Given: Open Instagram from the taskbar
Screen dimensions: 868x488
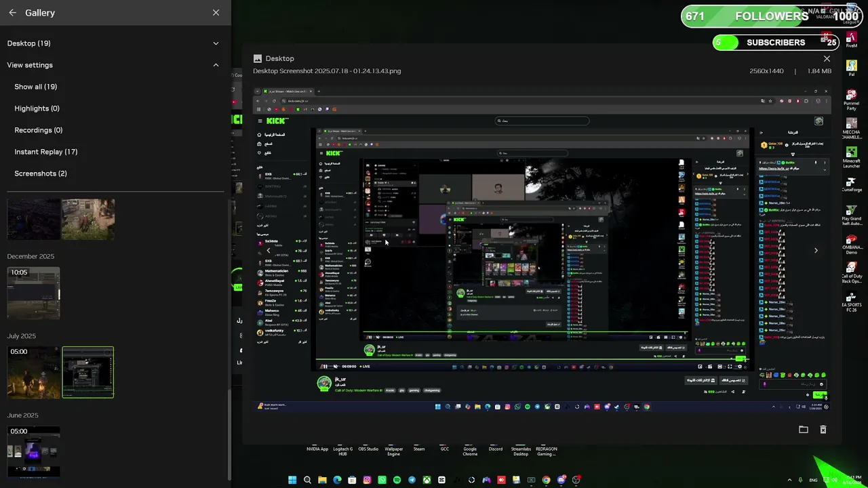Looking at the screenshot, I should pyautogui.click(x=367, y=480).
